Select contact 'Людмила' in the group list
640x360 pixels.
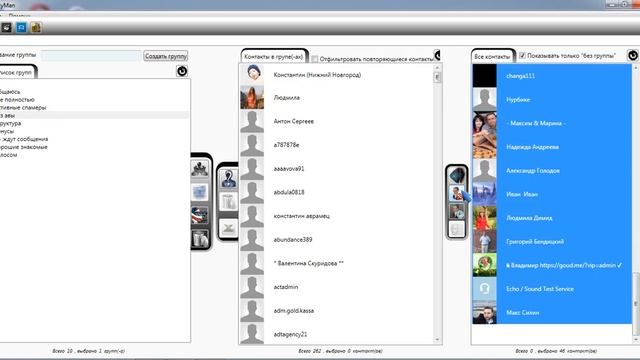337,98
